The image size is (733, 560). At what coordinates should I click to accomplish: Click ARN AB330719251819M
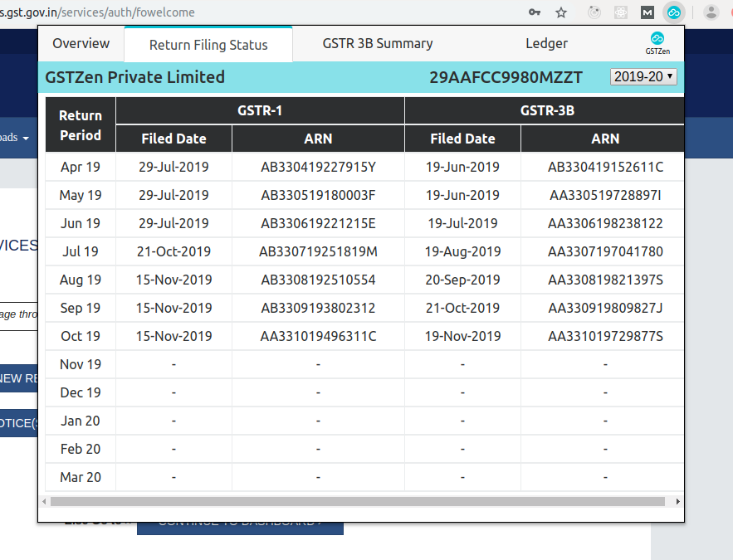point(318,251)
